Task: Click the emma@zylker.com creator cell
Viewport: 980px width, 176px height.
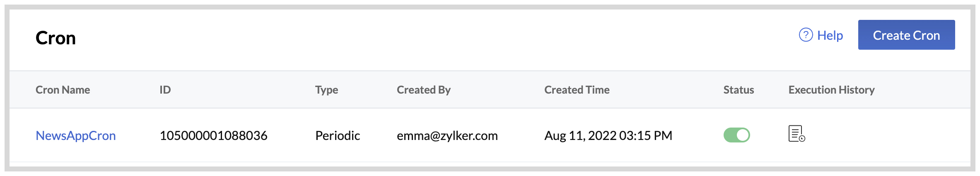Action: [x=447, y=135]
